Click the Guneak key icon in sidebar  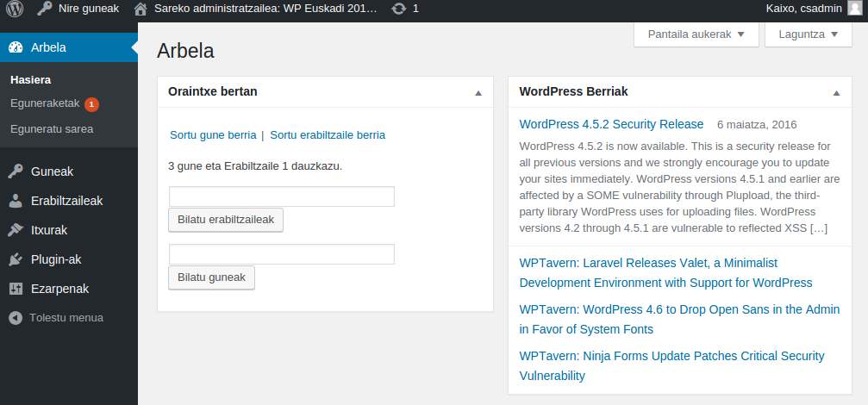(16, 171)
